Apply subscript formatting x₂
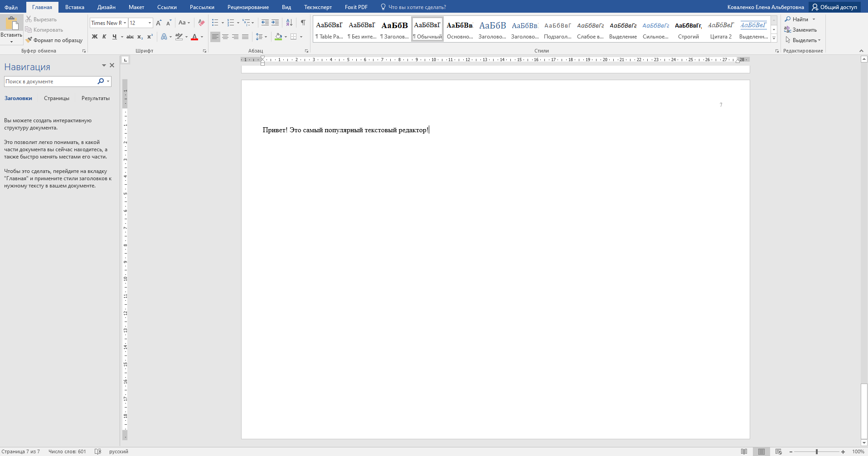The width and height of the screenshot is (868, 456). click(x=140, y=37)
